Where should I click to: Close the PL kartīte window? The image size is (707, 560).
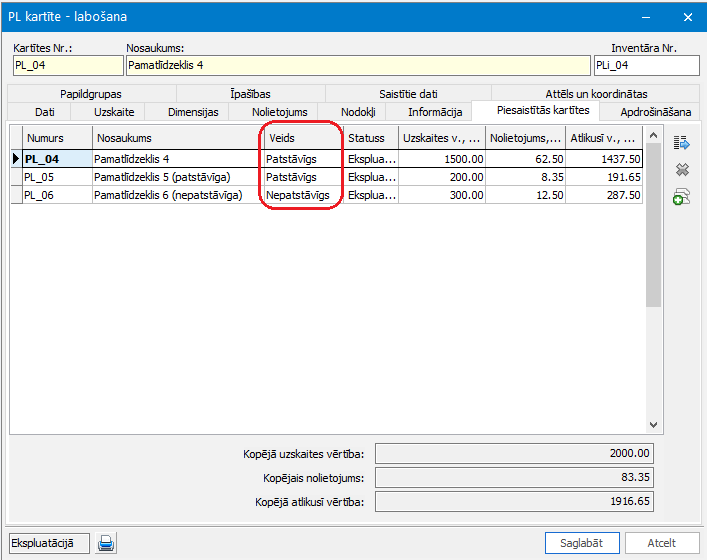click(x=687, y=17)
